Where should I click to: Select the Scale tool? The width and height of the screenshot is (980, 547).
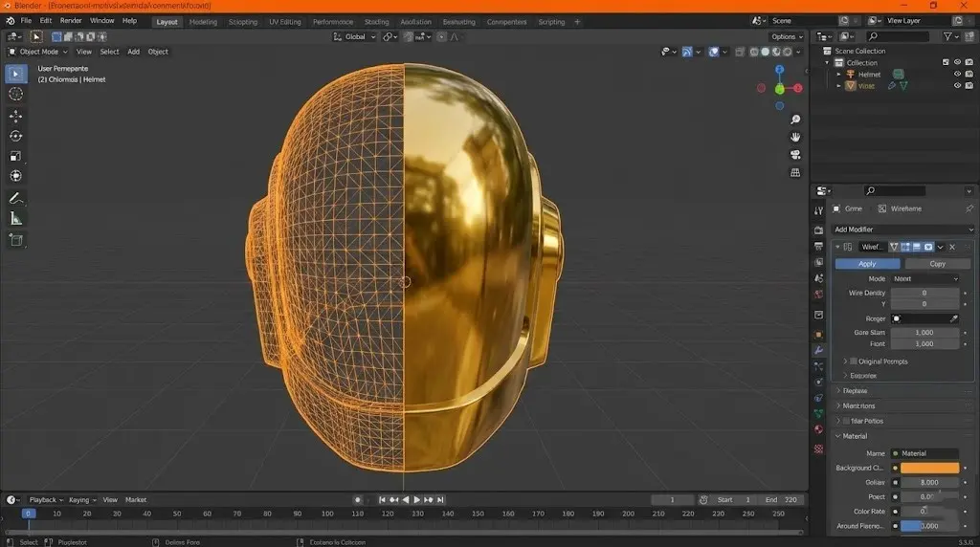[x=15, y=156]
